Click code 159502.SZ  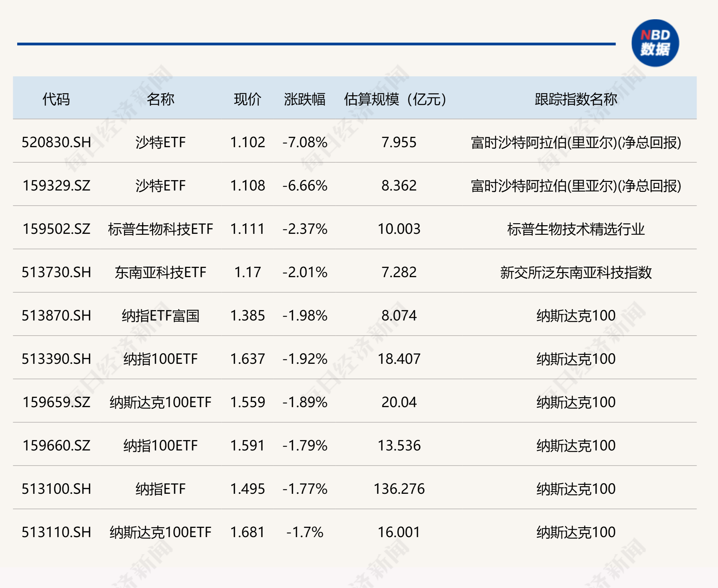[56, 229]
